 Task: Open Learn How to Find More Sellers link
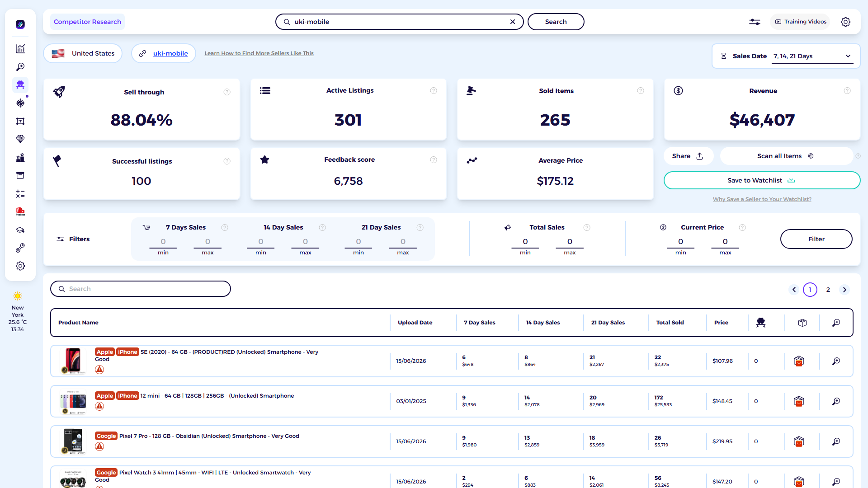pyautogui.click(x=259, y=53)
